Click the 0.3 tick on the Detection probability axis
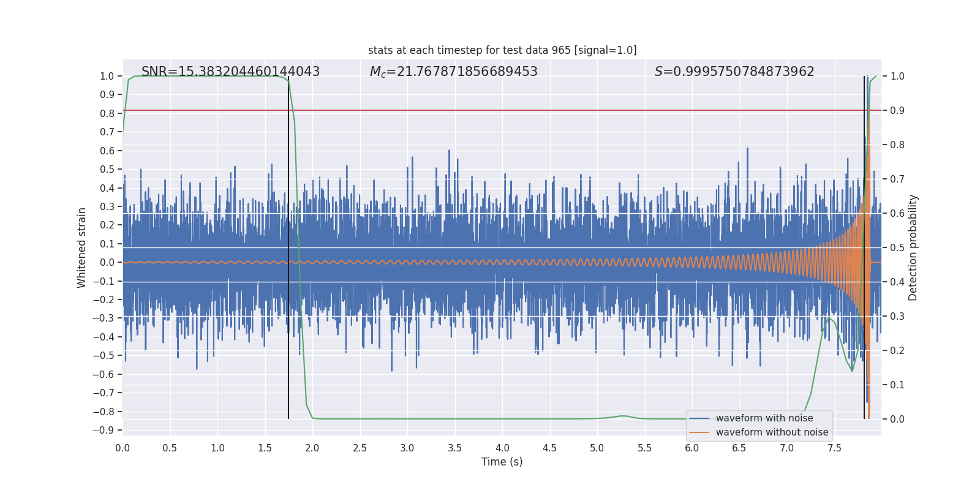 click(x=897, y=316)
